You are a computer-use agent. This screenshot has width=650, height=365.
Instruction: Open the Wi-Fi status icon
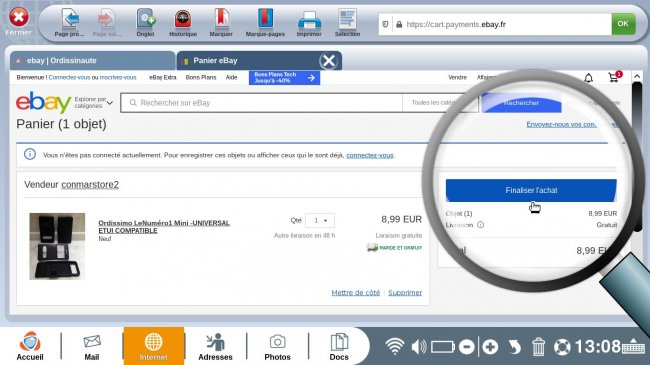395,346
